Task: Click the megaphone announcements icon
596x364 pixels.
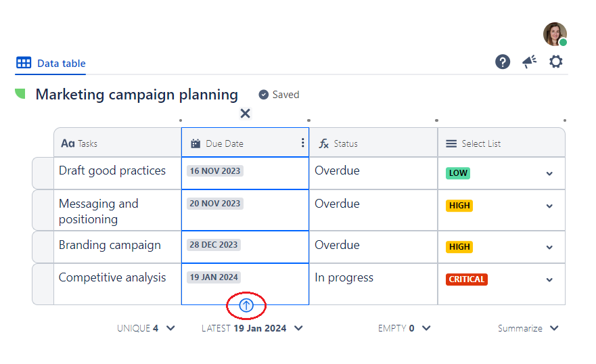Action: pos(529,62)
